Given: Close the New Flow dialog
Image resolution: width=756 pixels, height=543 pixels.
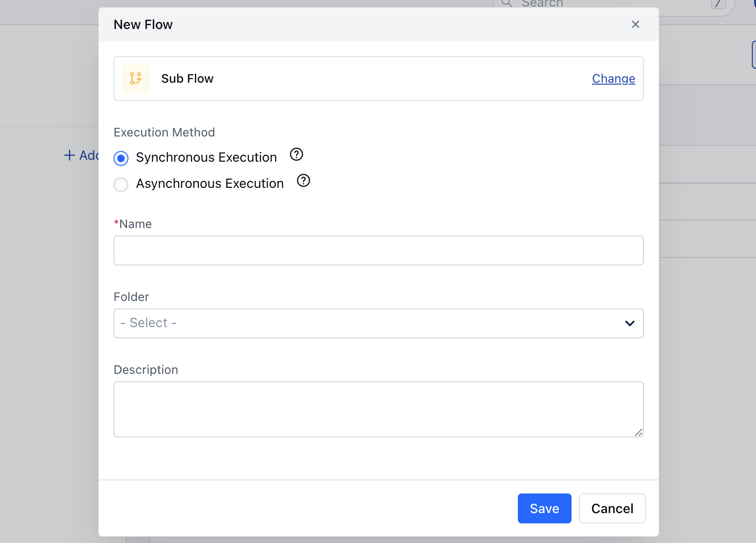Looking at the screenshot, I should click(635, 24).
